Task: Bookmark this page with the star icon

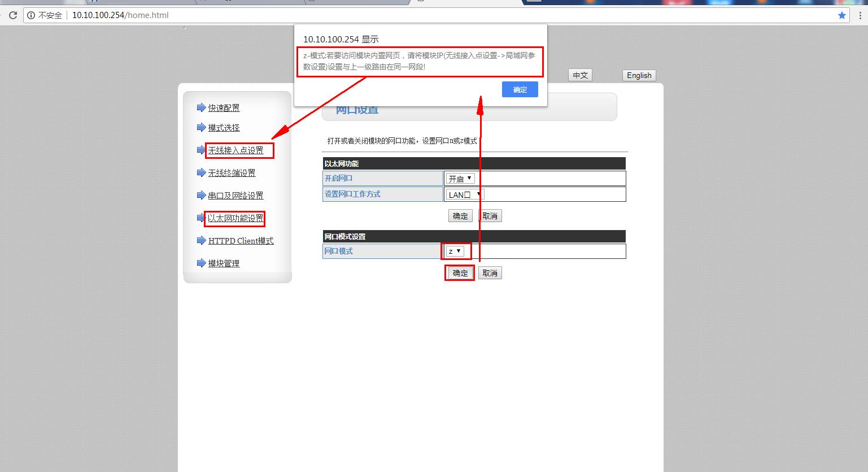Action: coord(842,15)
